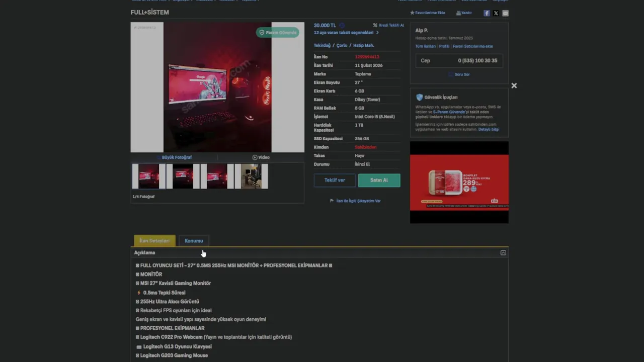Click the 0.5ms Tepki Süresi line
This screenshot has width=644, height=362.
pyautogui.click(x=161, y=293)
